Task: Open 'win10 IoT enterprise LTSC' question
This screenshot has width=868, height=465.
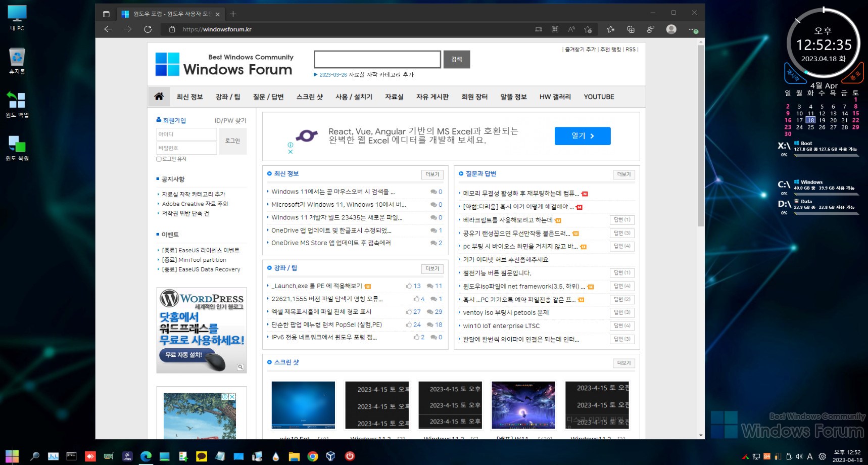Action: (501, 326)
